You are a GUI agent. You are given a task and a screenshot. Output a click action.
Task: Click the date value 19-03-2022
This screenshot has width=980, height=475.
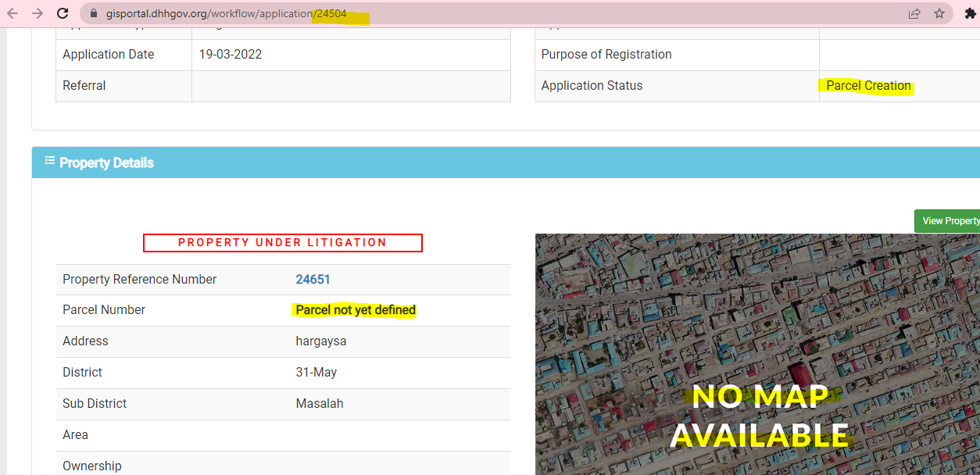point(231,55)
